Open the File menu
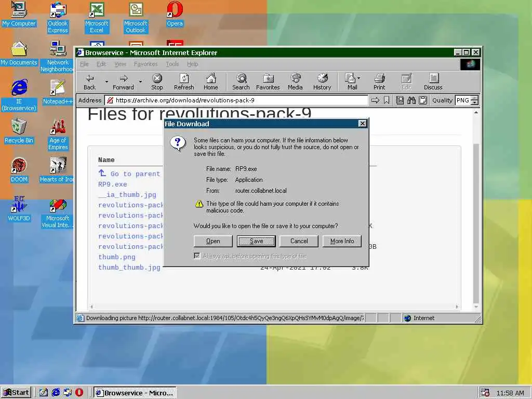The height and width of the screenshot is (399, 532). pos(84,64)
